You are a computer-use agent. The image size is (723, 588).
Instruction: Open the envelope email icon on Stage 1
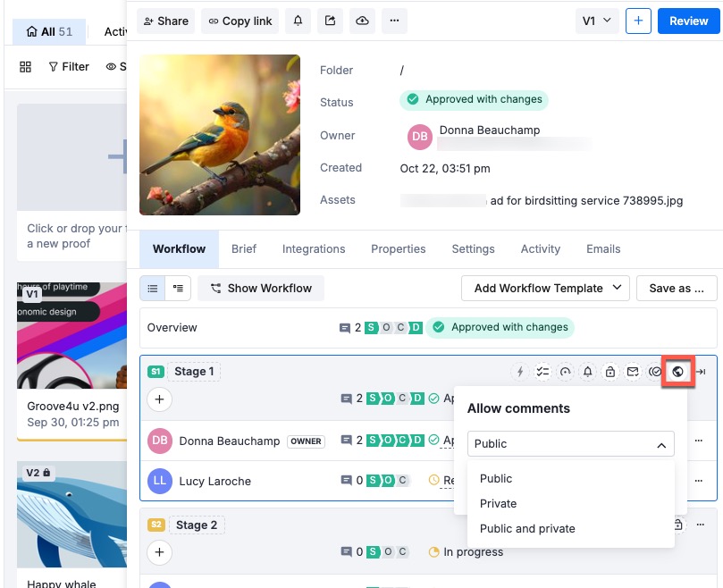(632, 371)
